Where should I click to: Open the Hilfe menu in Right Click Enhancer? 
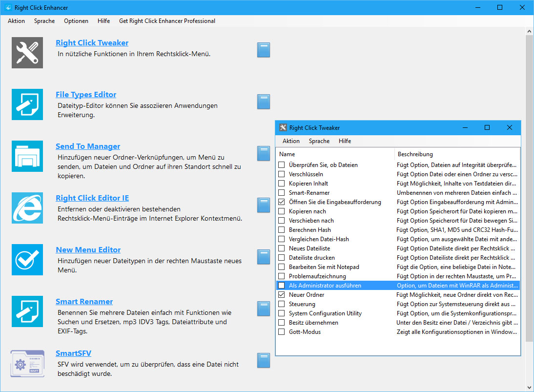(103, 21)
